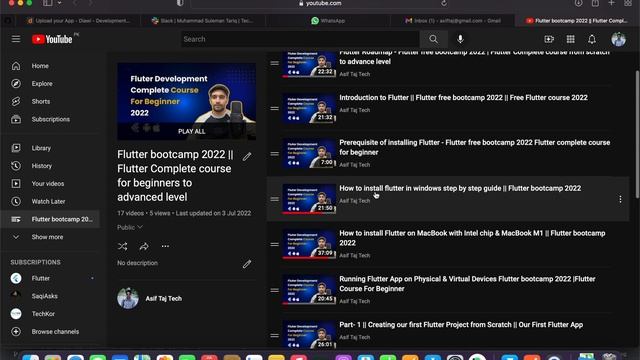Open Safari sidebar toggle button
The width and height of the screenshot is (640, 360).
(48, 3)
